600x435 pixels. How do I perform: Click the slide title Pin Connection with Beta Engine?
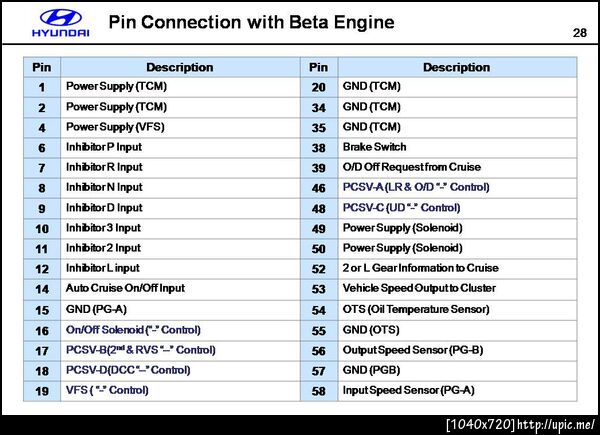(x=251, y=22)
